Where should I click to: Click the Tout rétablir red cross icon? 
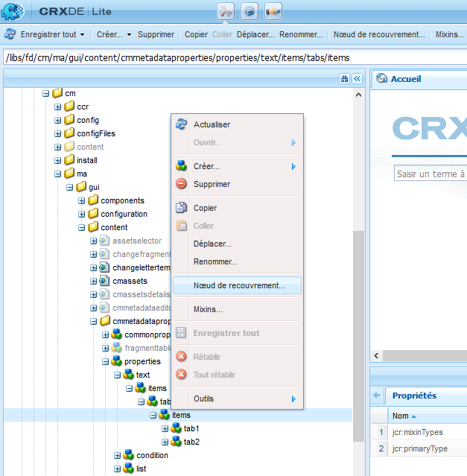pos(181,374)
